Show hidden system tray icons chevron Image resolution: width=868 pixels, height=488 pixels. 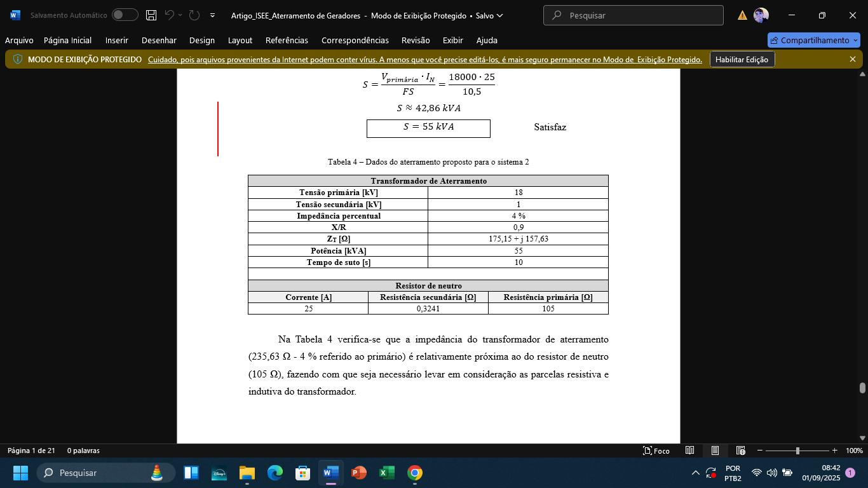(695, 473)
